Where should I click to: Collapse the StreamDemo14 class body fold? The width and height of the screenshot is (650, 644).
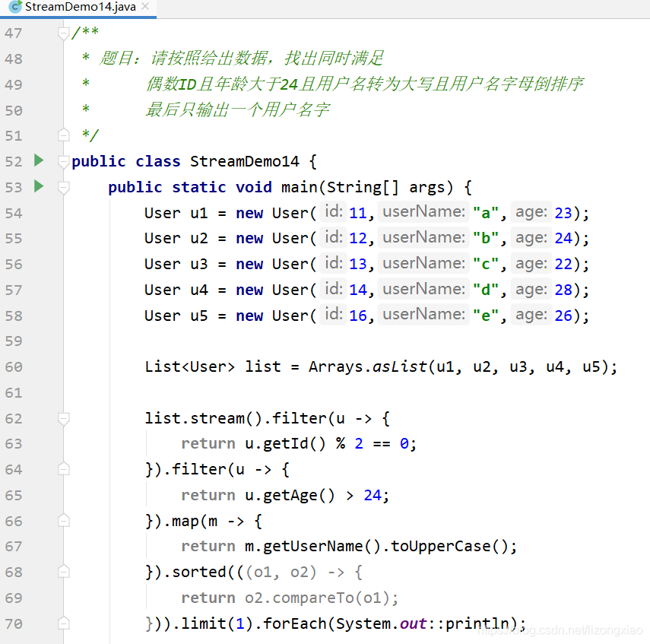[x=64, y=161]
